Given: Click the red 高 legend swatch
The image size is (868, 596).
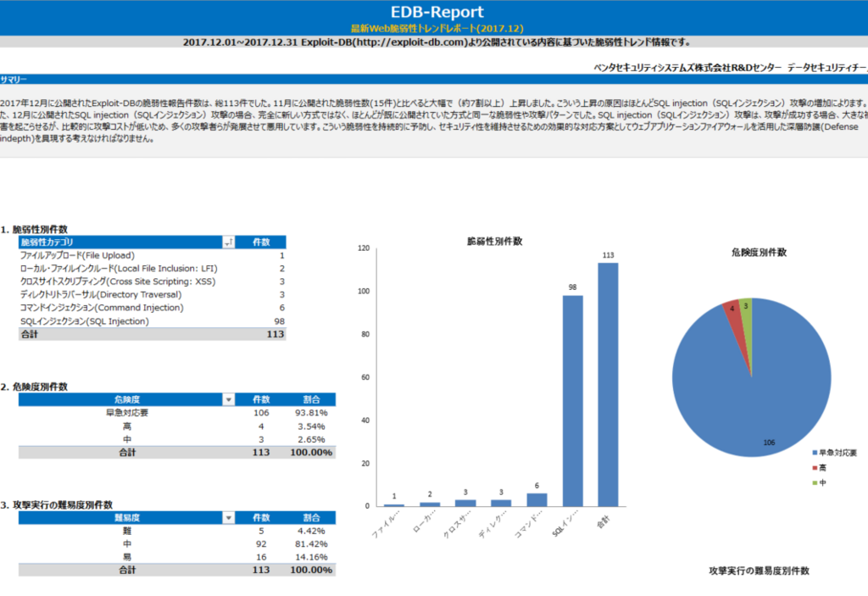Looking at the screenshot, I should [x=815, y=468].
